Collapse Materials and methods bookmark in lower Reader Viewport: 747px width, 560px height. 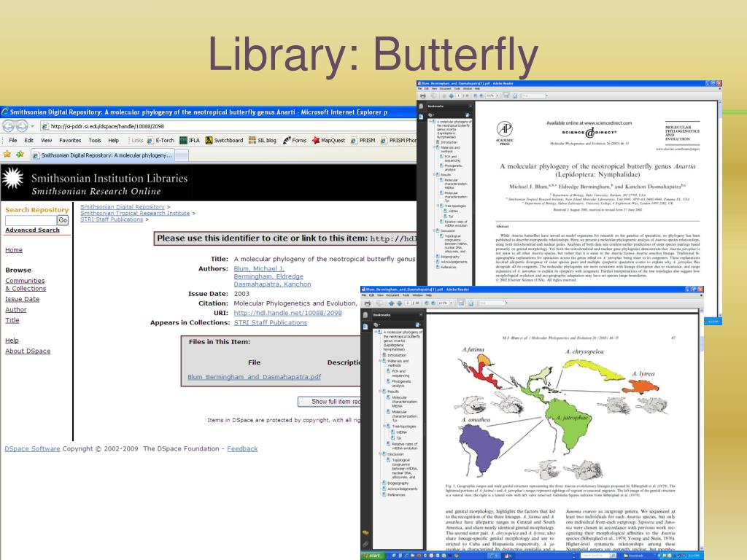[x=380, y=361]
